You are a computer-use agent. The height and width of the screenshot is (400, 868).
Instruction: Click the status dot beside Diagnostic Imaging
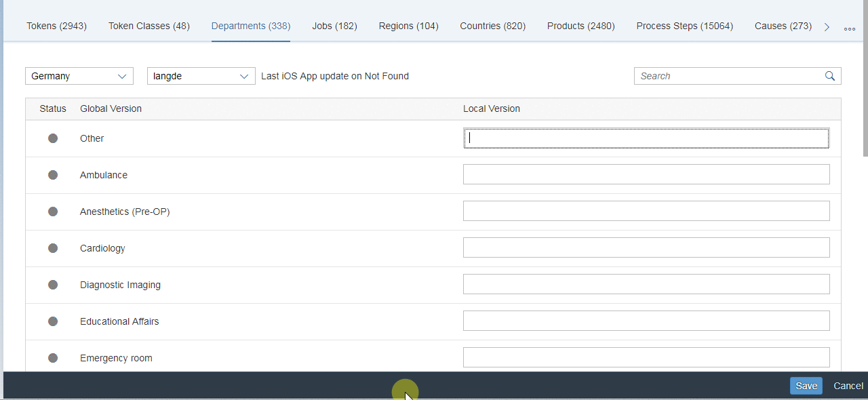pyautogui.click(x=53, y=284)
